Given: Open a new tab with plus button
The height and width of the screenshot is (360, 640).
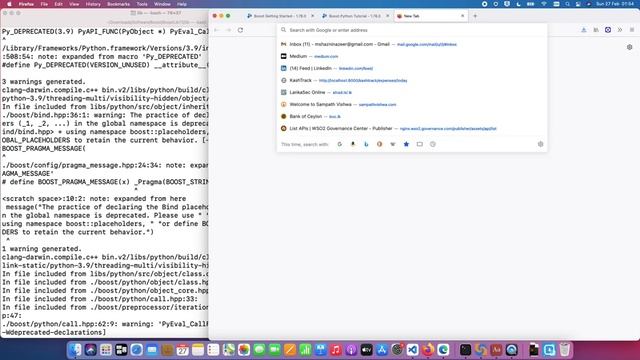Looking at the screenshot, I should 475,16.
